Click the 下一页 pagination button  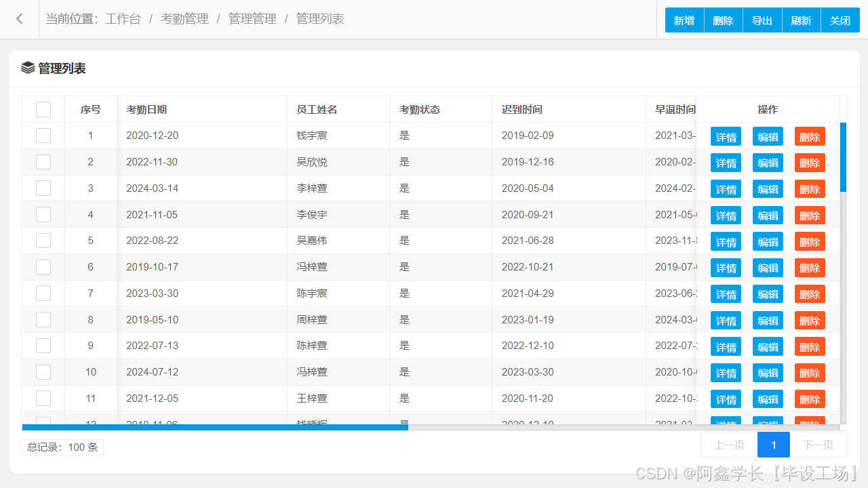pos(818,445)
